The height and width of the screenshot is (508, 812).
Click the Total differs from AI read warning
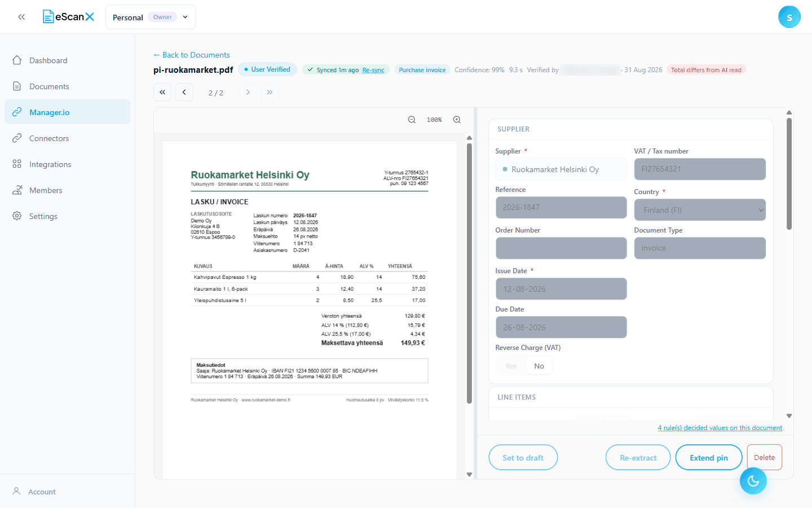706,70
